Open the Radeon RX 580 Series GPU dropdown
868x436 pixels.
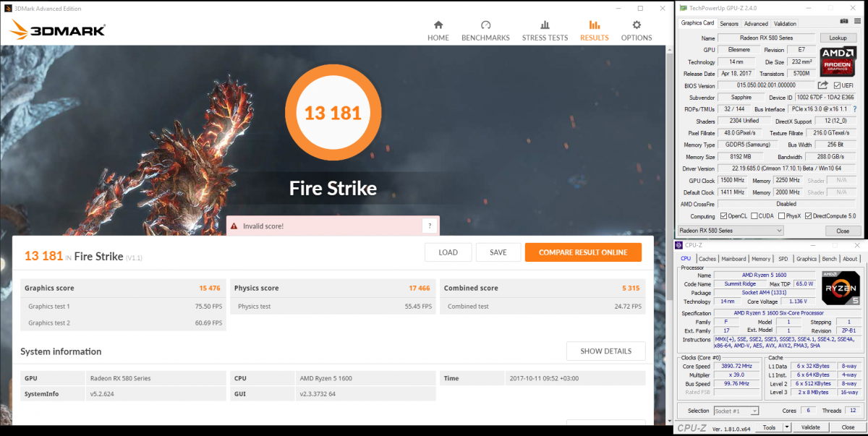point(730,231)
